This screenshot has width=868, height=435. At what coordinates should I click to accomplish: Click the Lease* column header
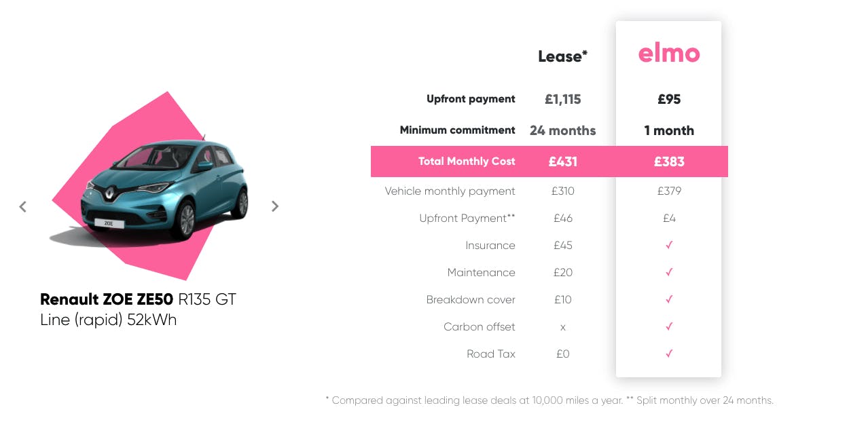562,57
